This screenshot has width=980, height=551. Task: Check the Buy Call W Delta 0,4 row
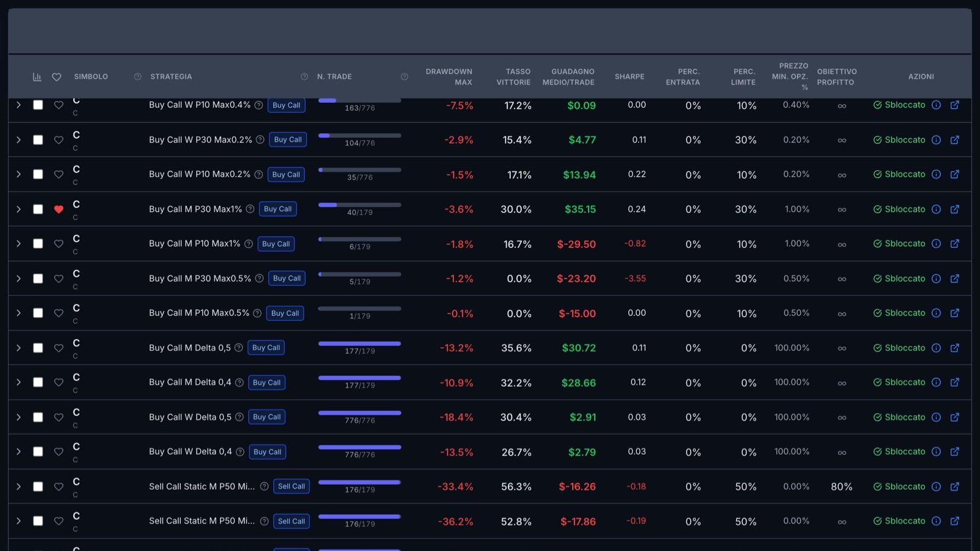38,452
